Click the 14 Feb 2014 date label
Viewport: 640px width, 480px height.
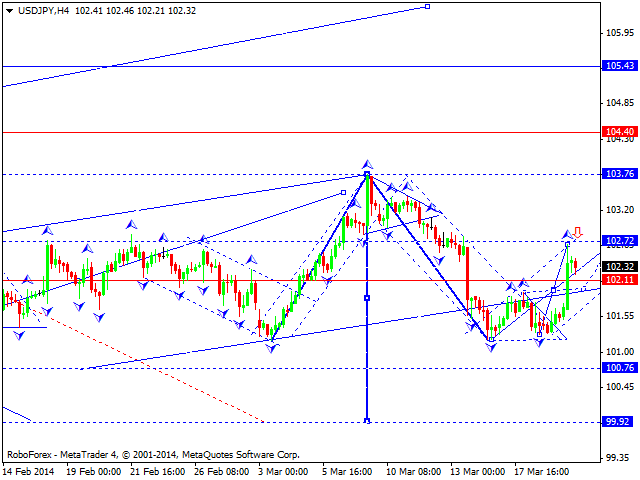[27, 470]
